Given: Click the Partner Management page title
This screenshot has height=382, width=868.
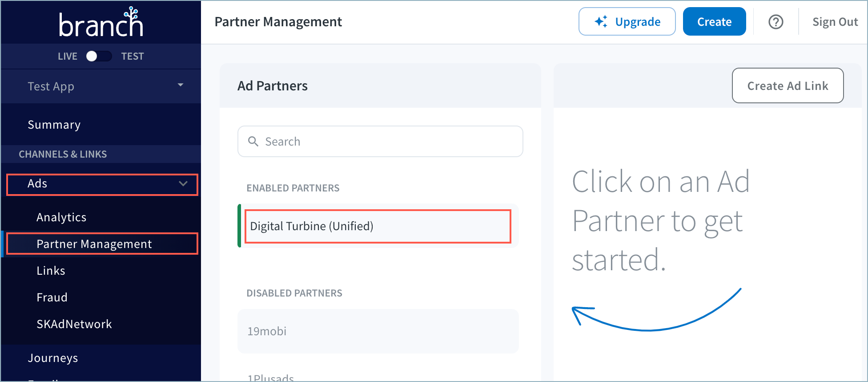Looking at the screenshot, I should pyautogui.click(x=278, y=22).
